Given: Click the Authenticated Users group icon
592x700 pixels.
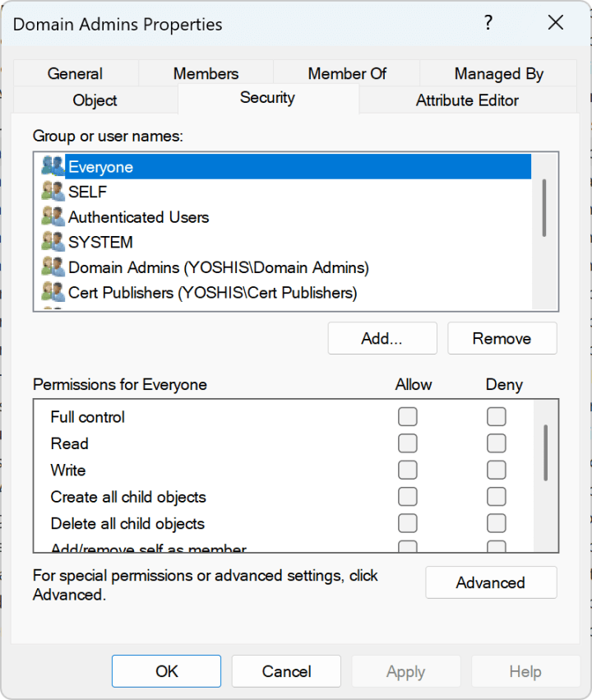Looking at the screenshot, I should tap(53, 216).
